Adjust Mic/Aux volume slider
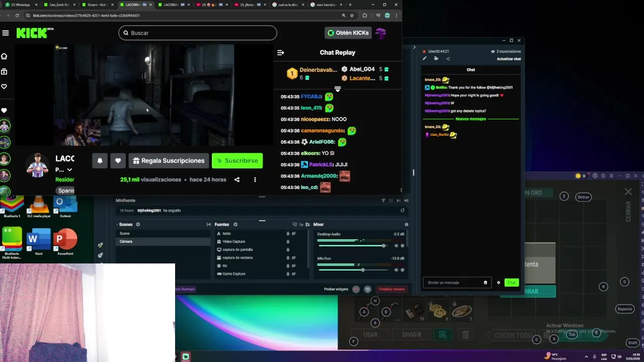The width and height of the screenshot is (644, 362). [352, 270]
